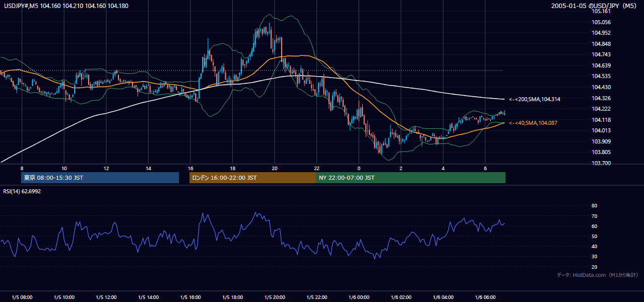Select the 40 SMA label 104.087
644x302 pixels.
(x=533, y=123)
